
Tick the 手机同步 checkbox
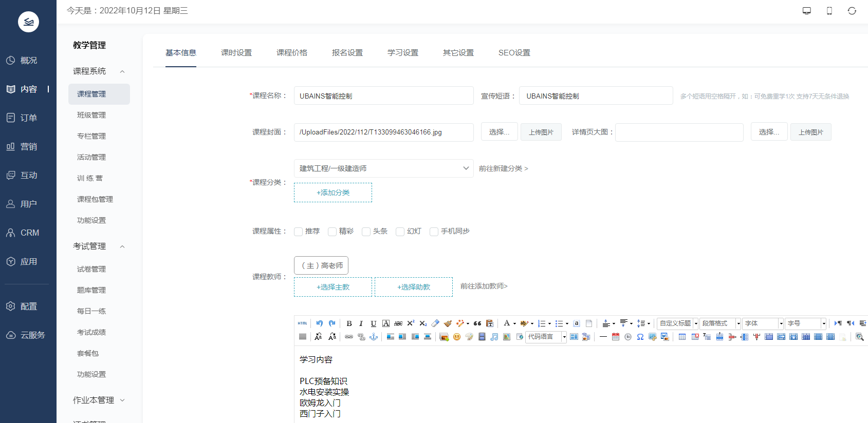click(x=434, y=232)
